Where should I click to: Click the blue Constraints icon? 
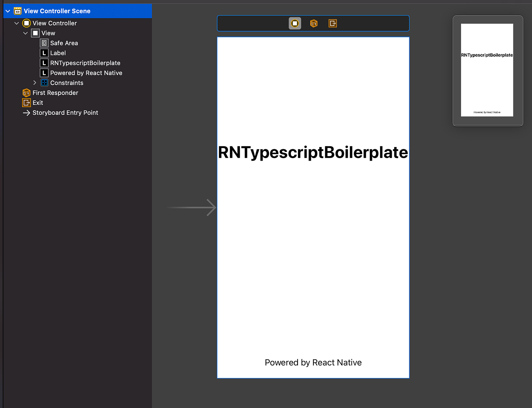(x=44, y=83)
